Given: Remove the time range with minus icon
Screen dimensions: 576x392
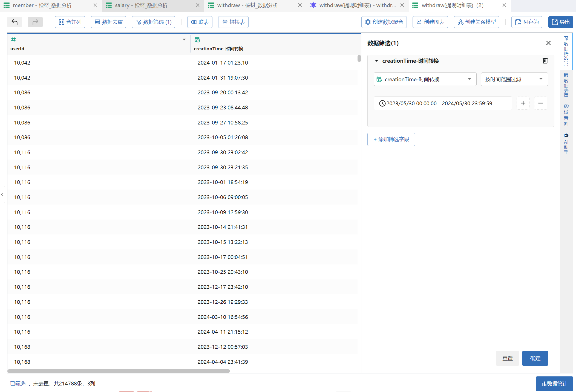Looking at the screenshot, I should (540, 103).
